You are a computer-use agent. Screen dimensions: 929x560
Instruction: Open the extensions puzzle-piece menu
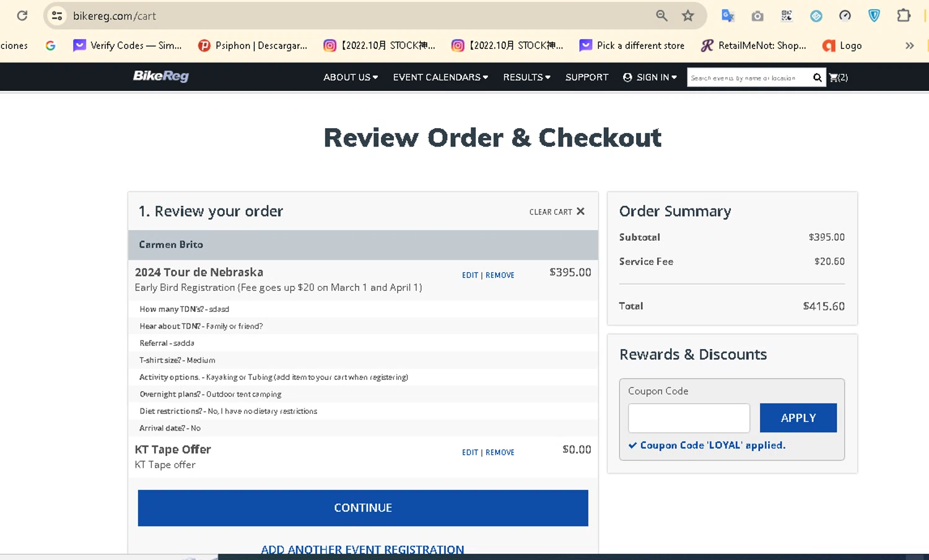point(904,15)
